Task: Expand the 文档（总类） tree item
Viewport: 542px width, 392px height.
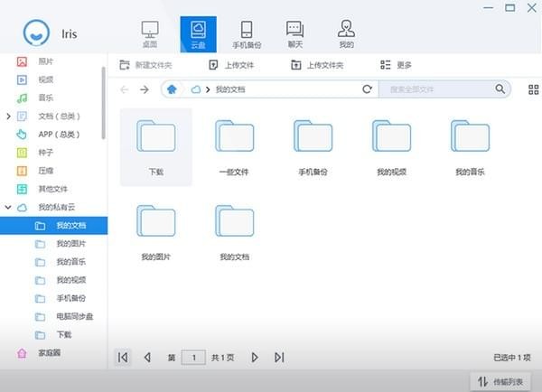Action: tap(8, 116)
